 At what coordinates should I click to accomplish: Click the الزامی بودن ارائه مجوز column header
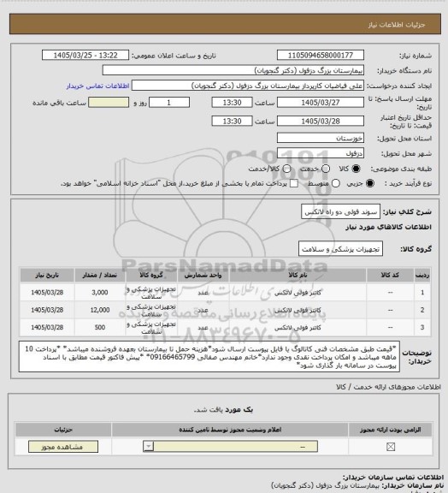coord(390,430)
